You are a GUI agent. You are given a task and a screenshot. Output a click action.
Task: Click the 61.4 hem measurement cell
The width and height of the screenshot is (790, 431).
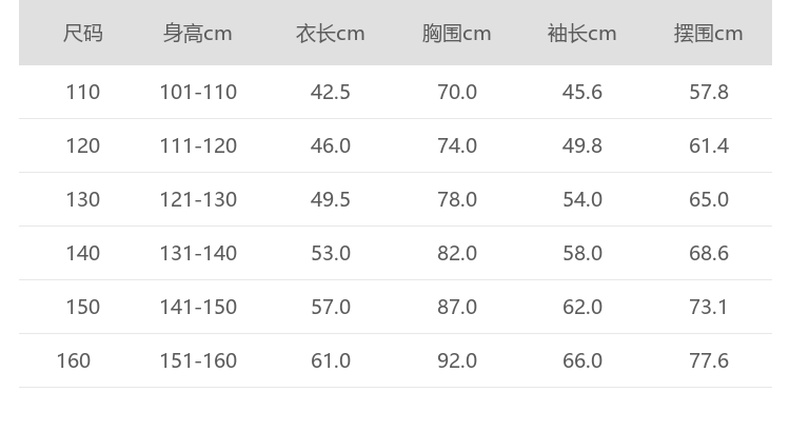709,146
